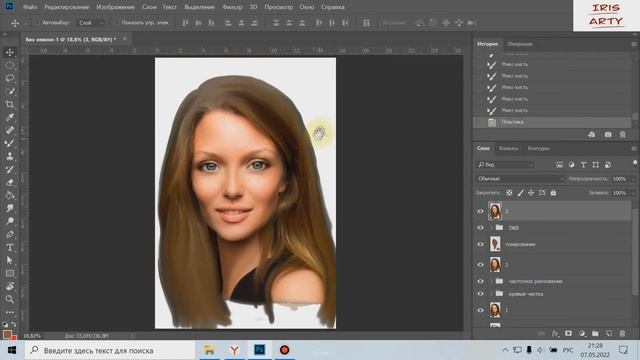Add a layer mask
The width and height of the screenshot is (640, 360).
coord(568,333)
